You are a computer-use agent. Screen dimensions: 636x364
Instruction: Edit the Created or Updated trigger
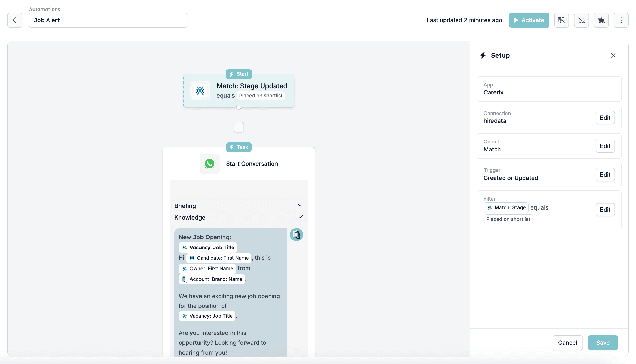605,175
